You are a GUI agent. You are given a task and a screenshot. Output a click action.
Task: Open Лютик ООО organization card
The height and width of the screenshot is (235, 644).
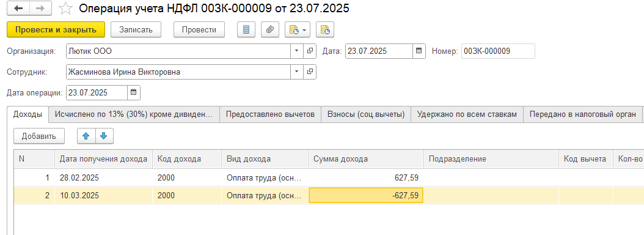pyautogui.click(x=310, y=51)
